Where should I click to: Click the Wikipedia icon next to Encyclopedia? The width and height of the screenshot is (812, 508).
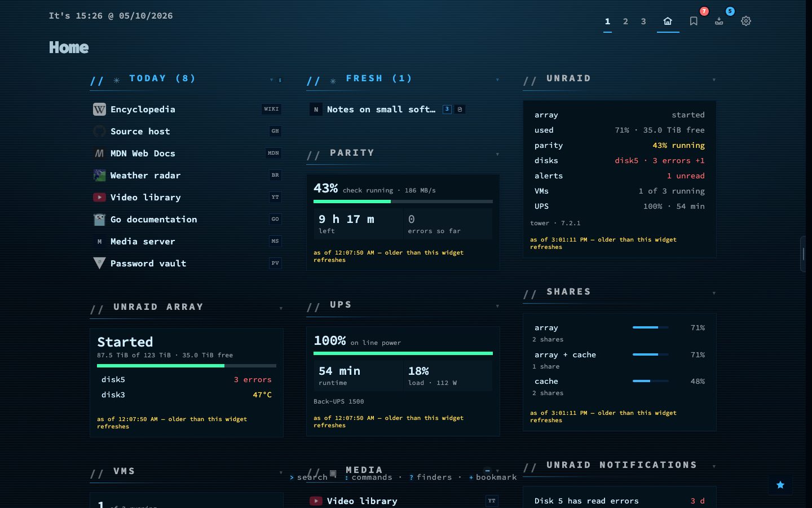[x=99, y=110]
